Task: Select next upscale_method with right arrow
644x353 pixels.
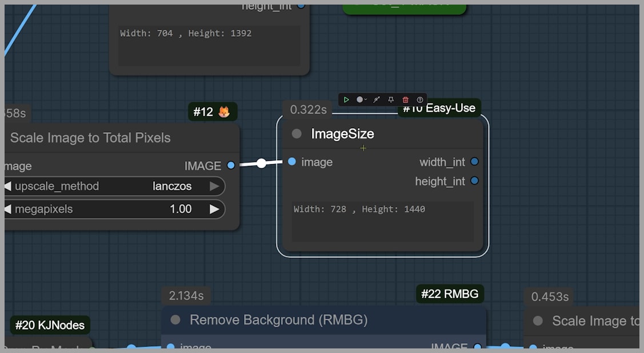Action: (x=214, y=187)
